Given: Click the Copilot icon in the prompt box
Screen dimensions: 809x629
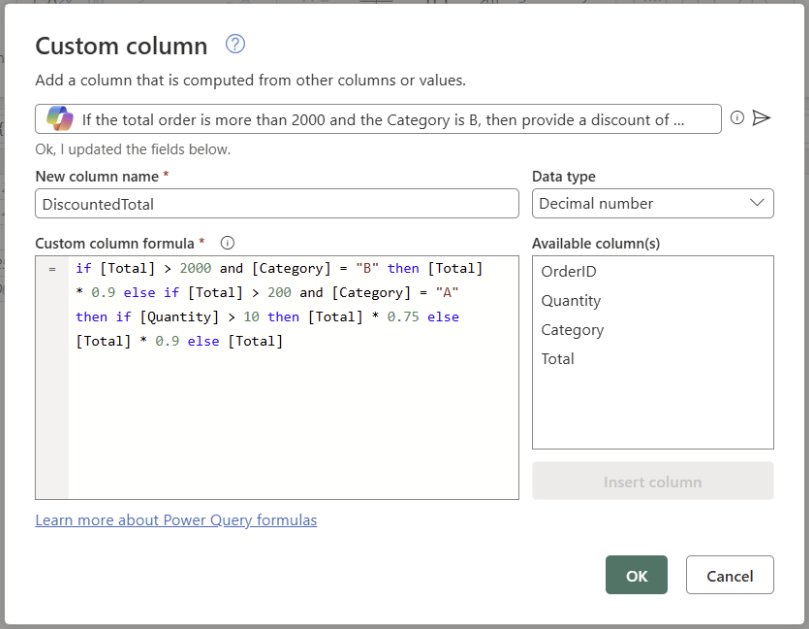Looking at the screenshot, I should click(x=62, y=118).
